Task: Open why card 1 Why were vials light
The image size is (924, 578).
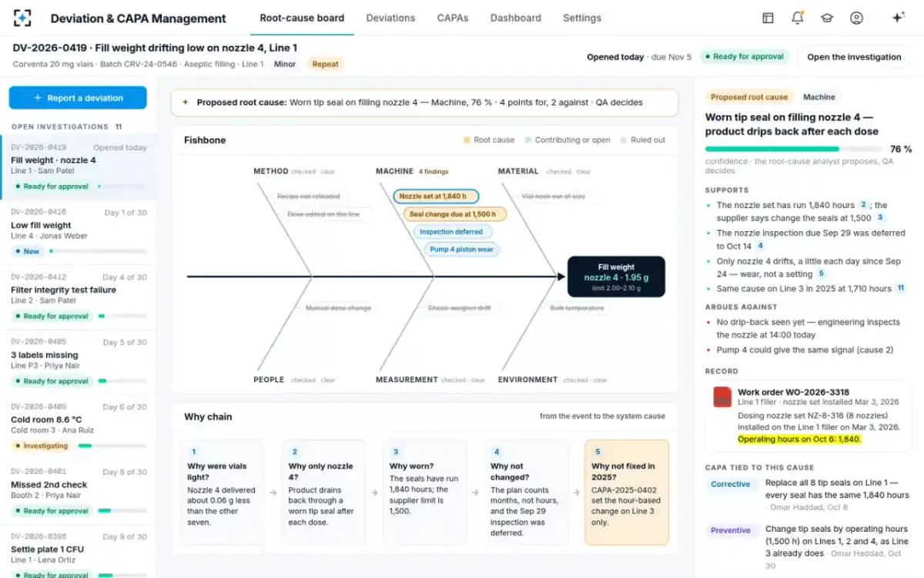Action: pyautogui.click(x=222, y=492)
